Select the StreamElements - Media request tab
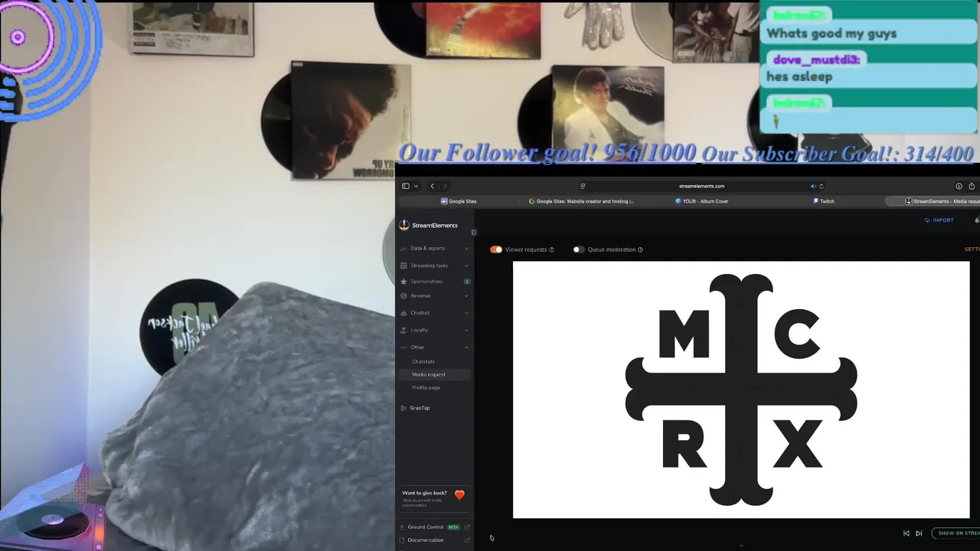The width and height of the screenshot is (980, 551). coord(933,201)
